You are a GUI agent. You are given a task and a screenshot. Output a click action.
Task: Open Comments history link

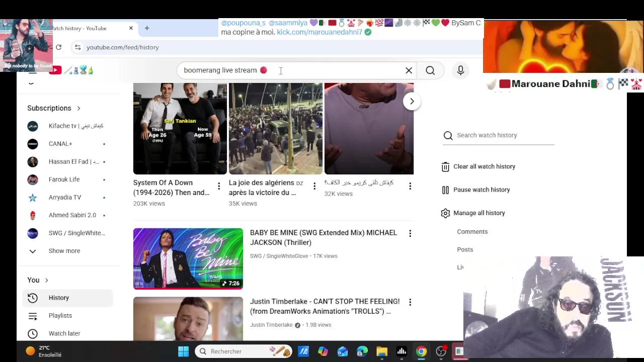[472, 232]
